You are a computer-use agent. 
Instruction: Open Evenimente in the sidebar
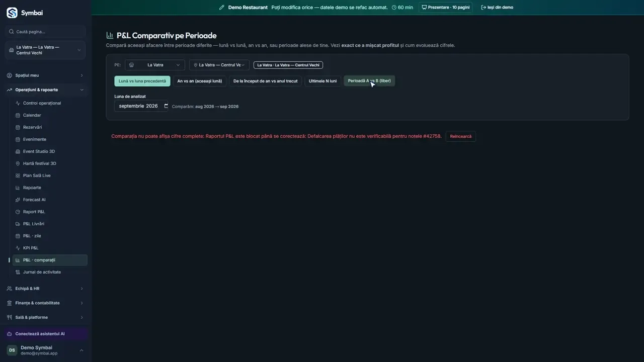point(50,139)
